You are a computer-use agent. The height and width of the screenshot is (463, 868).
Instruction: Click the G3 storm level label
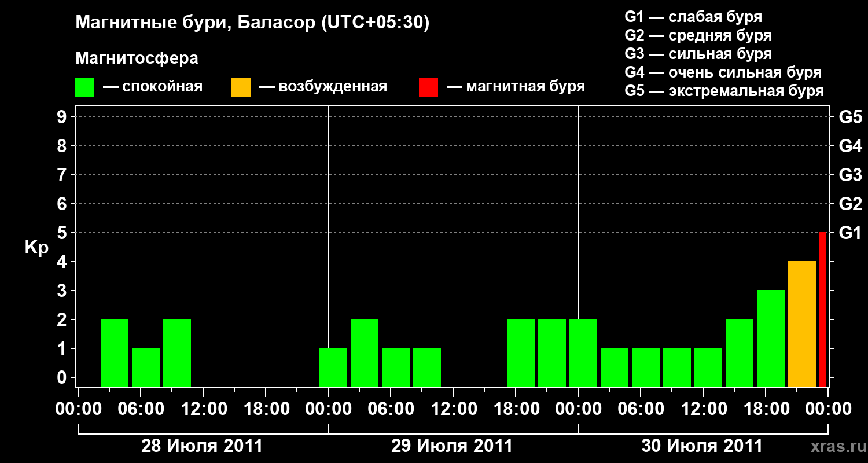[x=850, y=175]
